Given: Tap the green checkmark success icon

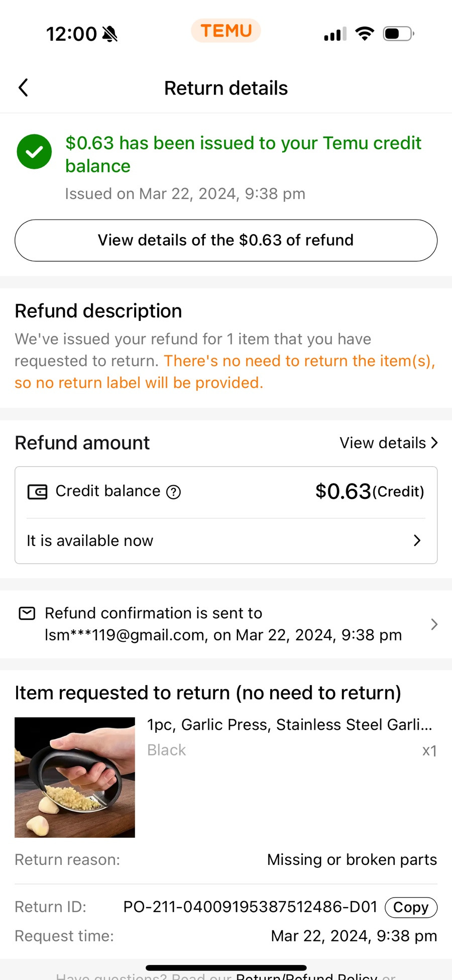Looking at the screenshot, I should (34, 152).
